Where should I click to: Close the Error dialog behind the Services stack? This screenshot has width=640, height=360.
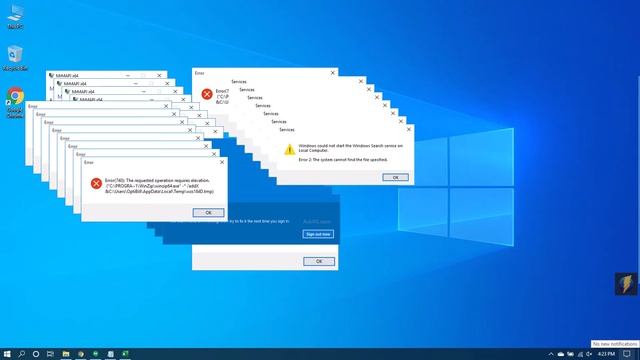tap(333, 73)
